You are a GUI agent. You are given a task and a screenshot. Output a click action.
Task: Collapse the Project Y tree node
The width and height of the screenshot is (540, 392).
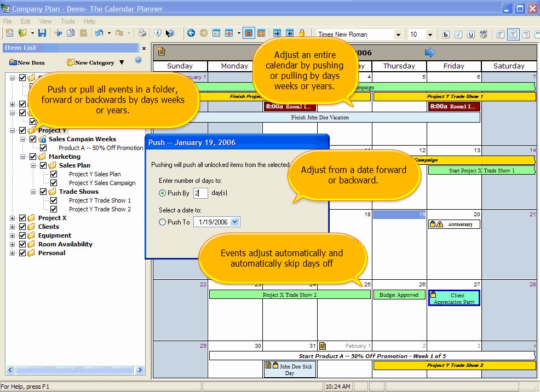12,130
